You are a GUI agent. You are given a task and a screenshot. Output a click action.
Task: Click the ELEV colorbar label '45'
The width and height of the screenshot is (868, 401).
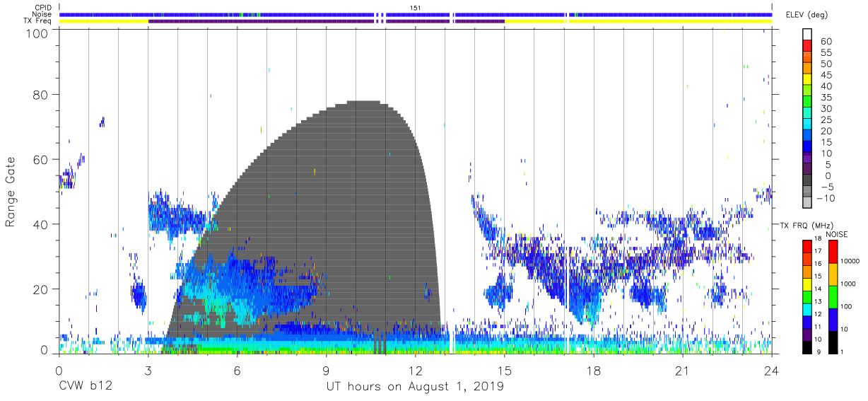click(826, 75)
